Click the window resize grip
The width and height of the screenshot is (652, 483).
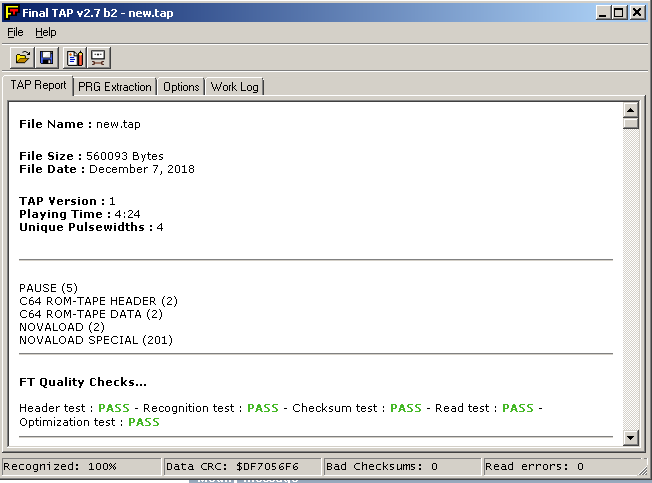click(x=645, y=469)
